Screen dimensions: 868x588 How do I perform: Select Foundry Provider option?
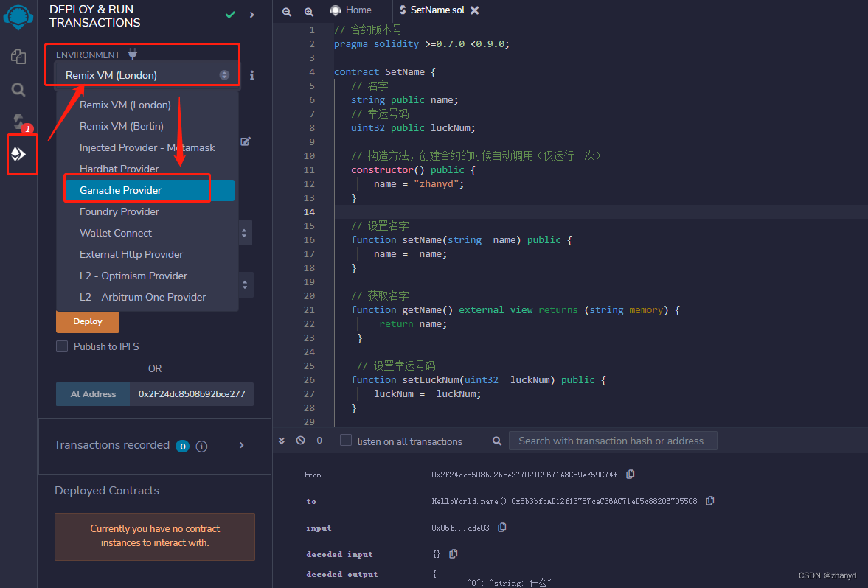point(147,212)
